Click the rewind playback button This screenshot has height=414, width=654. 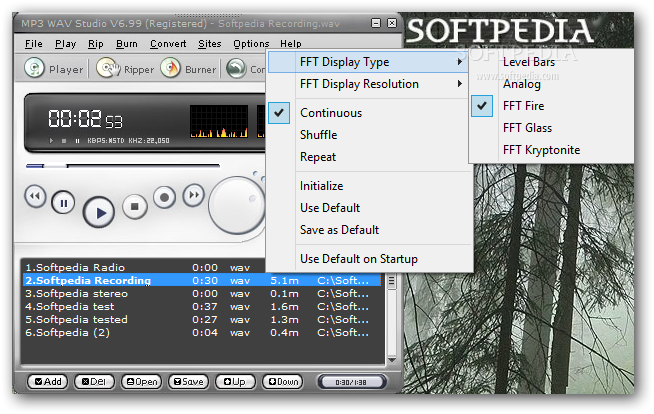tap(35, 196)
